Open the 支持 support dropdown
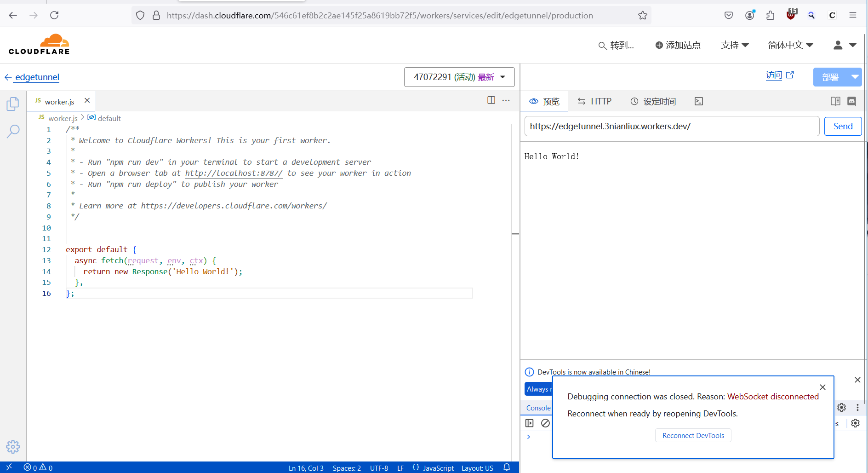 (735, 45)
